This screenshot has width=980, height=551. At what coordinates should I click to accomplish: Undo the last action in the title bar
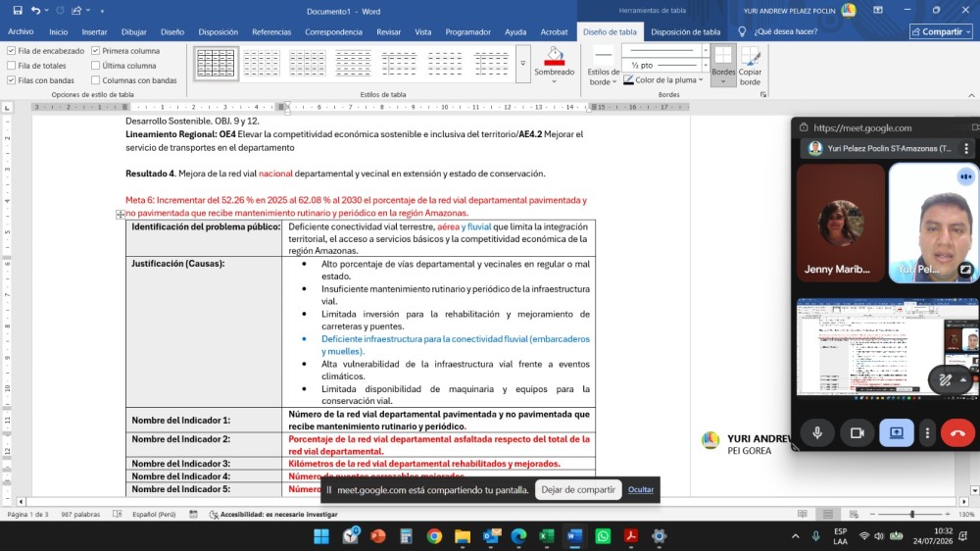(x=35, y=11)
